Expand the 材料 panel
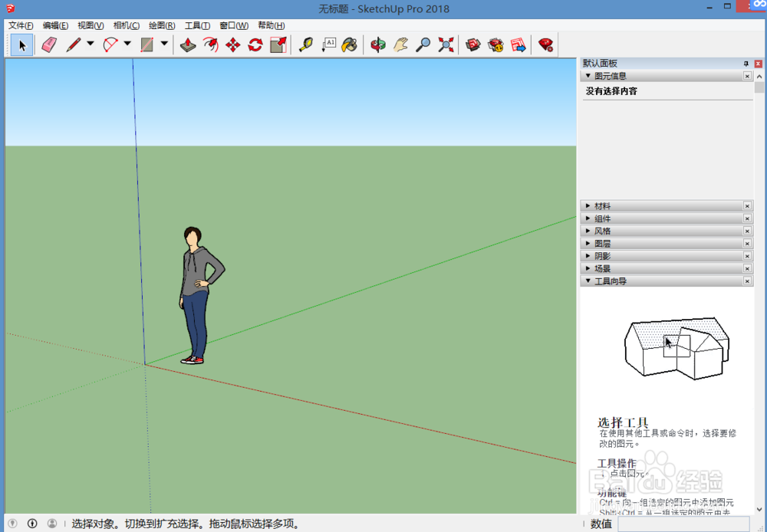The width and height of the screenshot is (767, 532). pos(588,206)
